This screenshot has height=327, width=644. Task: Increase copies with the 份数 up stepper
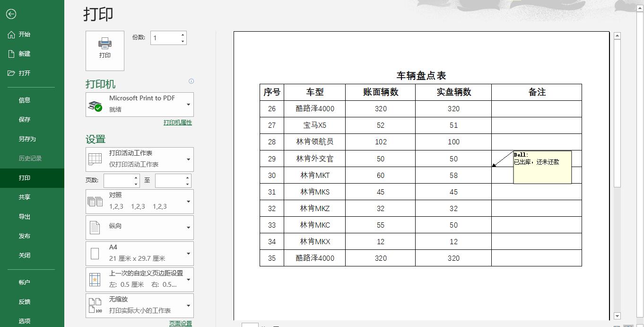pos(183,35)
